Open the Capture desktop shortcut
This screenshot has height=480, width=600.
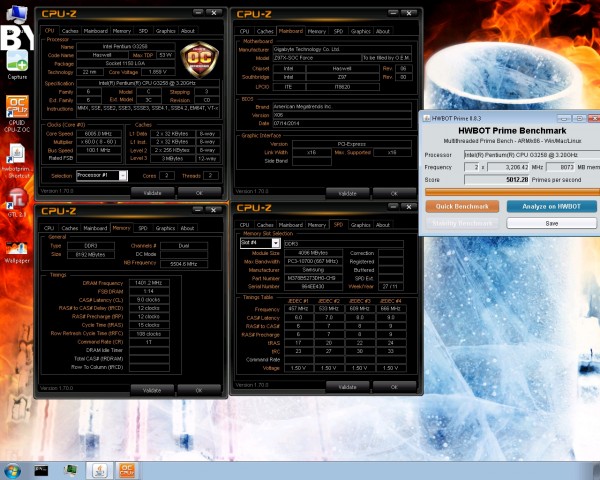coord(17,64)
